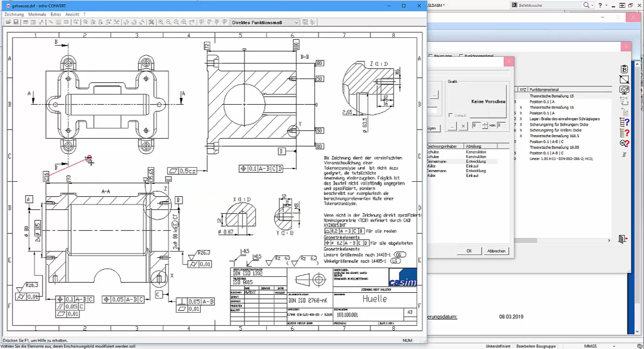Click the crossed-out delete icon in toolbar
644x349 pixels.
pos(152,22)
